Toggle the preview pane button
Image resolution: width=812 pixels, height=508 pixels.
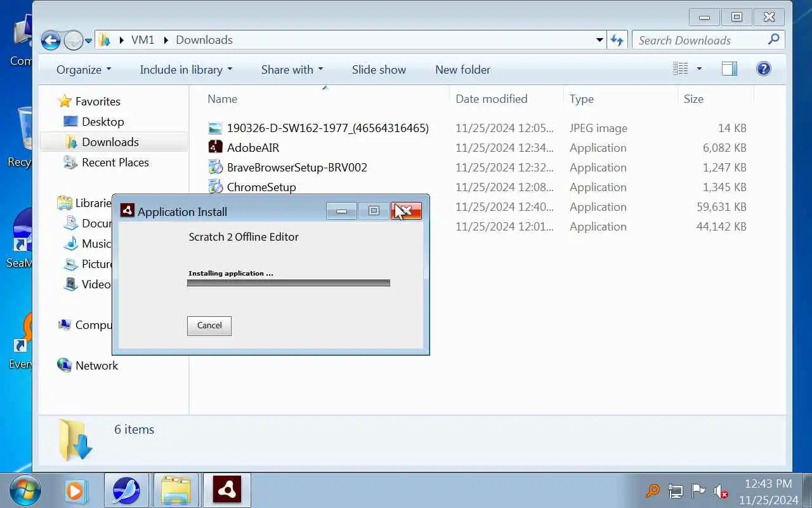click(x=730, y=69)
